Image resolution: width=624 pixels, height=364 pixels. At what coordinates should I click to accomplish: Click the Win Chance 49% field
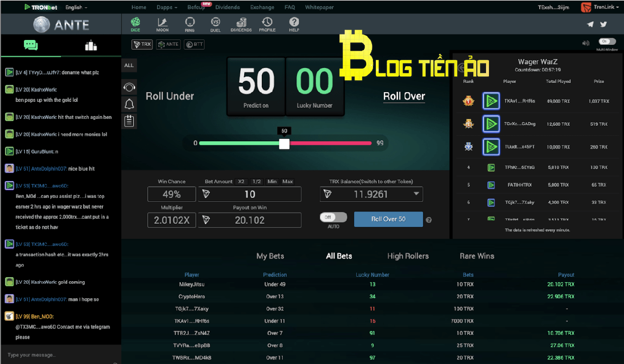click(x=172, y=194)
